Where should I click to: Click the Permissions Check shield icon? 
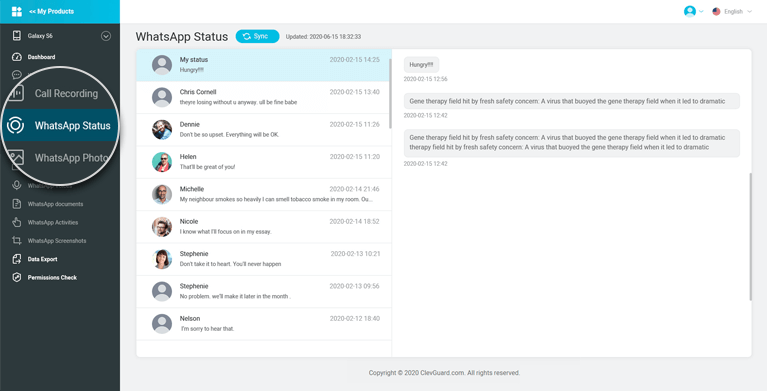click(x=17, y=277)
